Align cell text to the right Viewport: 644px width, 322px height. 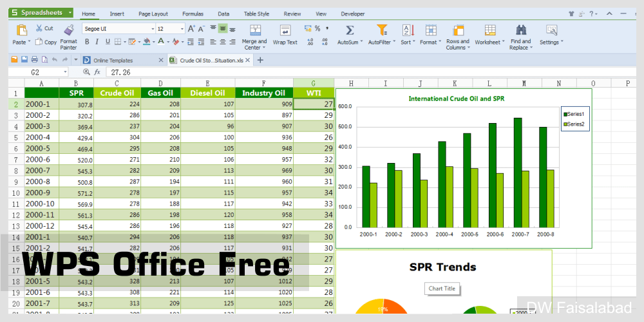click(232, 41)
